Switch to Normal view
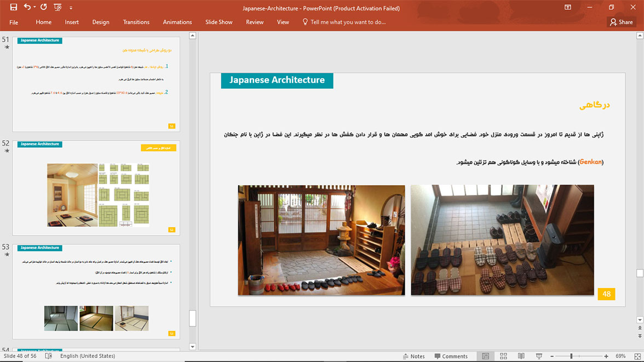This screenshot has height=362, width=644. [x=485, y=356]
